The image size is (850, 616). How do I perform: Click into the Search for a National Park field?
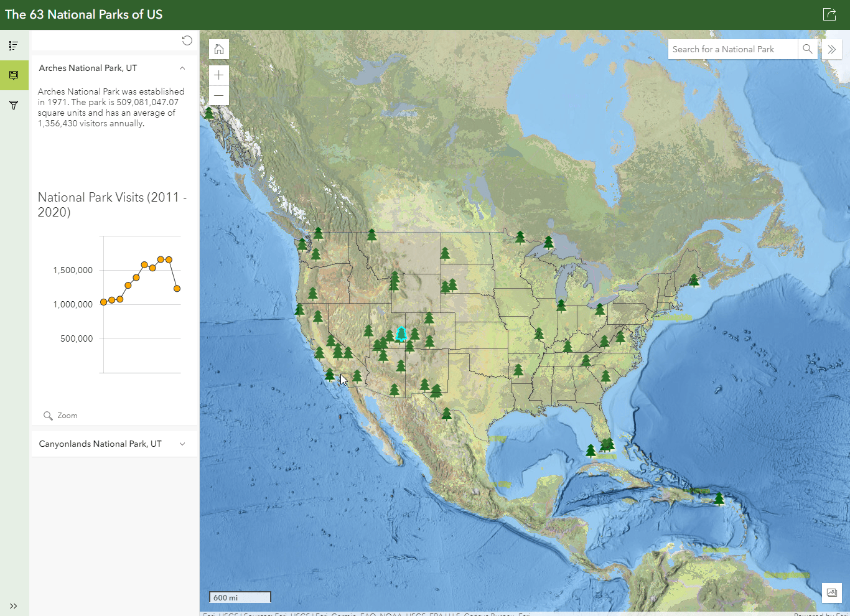pyautogui.click(x=732, y=49)
